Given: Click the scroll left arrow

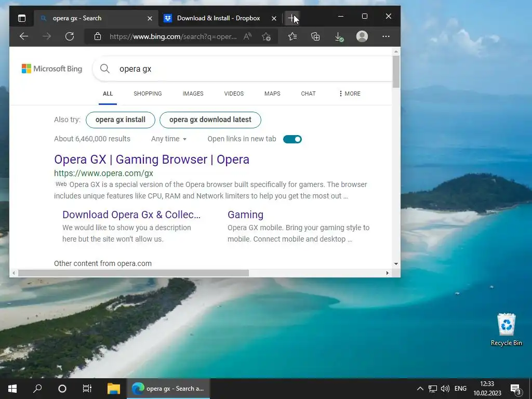Looking at the screenshot, I should (x=14, y=273).
